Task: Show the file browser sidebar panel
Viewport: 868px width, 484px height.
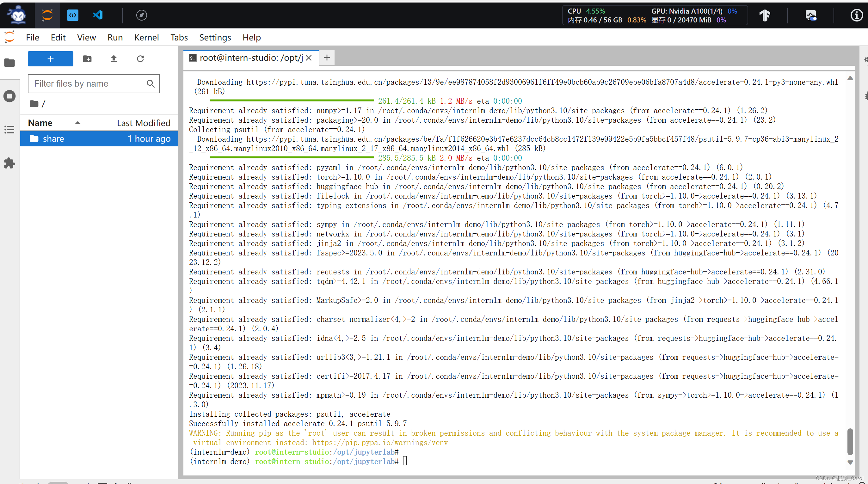Action: coord(9,63)
